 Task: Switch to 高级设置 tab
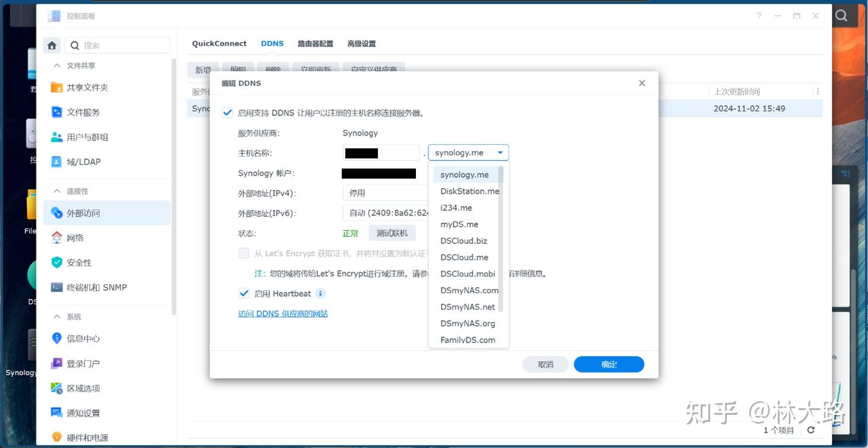[361, 43]
